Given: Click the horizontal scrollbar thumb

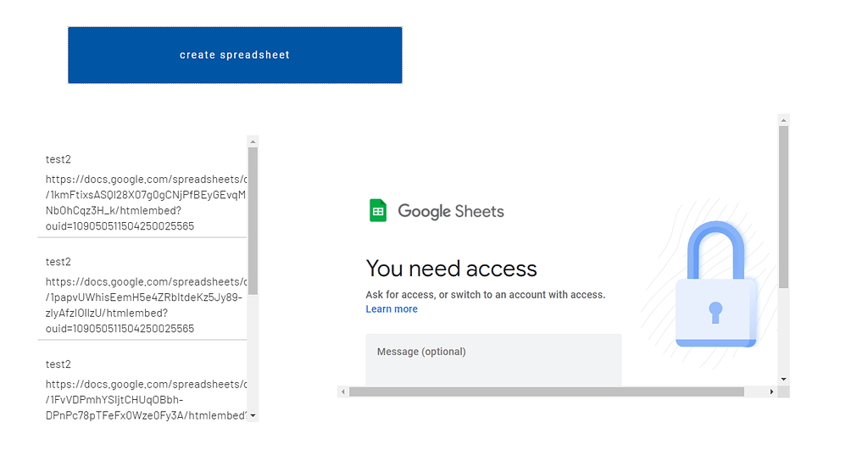Looking at the screenshot, I should [546, 392].
